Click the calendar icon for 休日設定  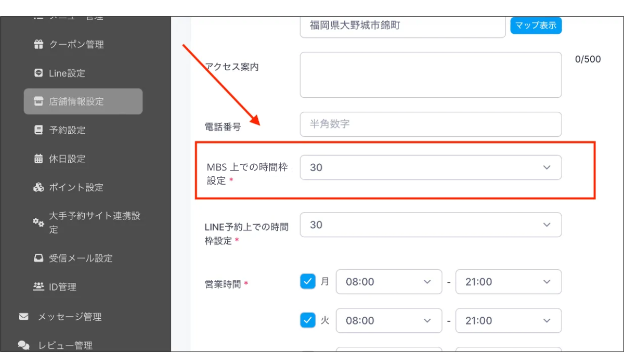38,159
